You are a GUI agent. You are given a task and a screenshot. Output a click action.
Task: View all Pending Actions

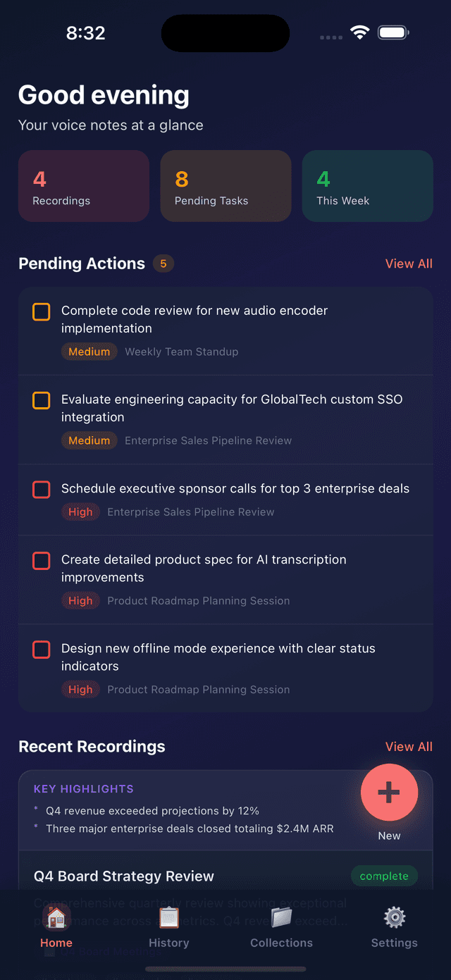[x=409, y=263]
